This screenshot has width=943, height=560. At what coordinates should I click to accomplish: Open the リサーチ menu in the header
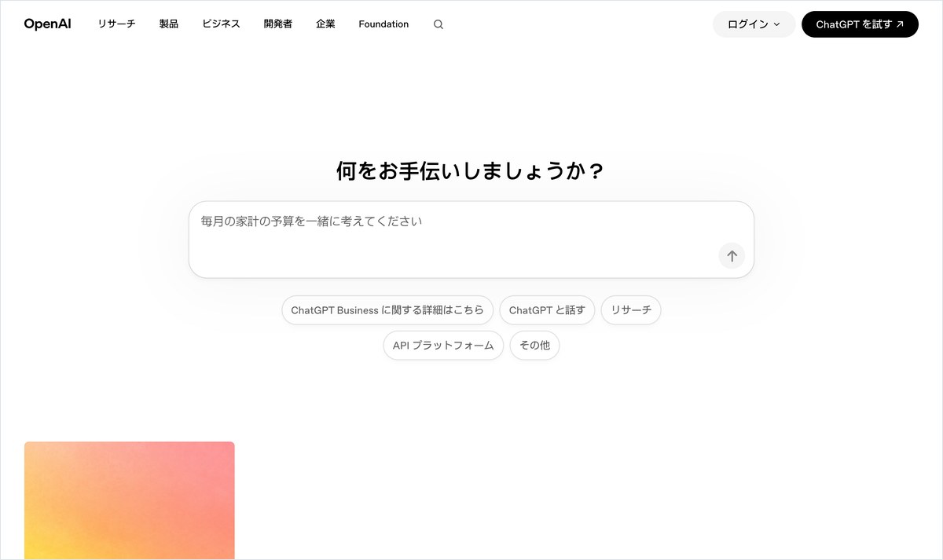pos(116,24)
